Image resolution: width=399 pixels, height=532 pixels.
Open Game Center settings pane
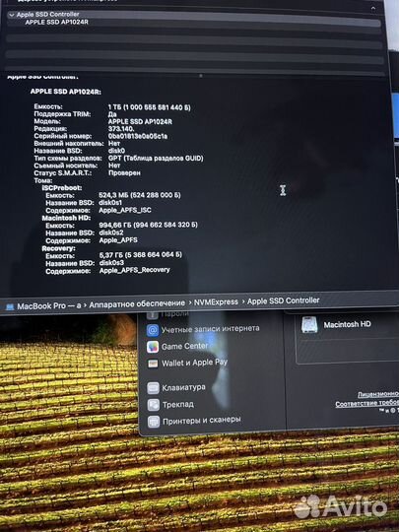tap(184, 346)
